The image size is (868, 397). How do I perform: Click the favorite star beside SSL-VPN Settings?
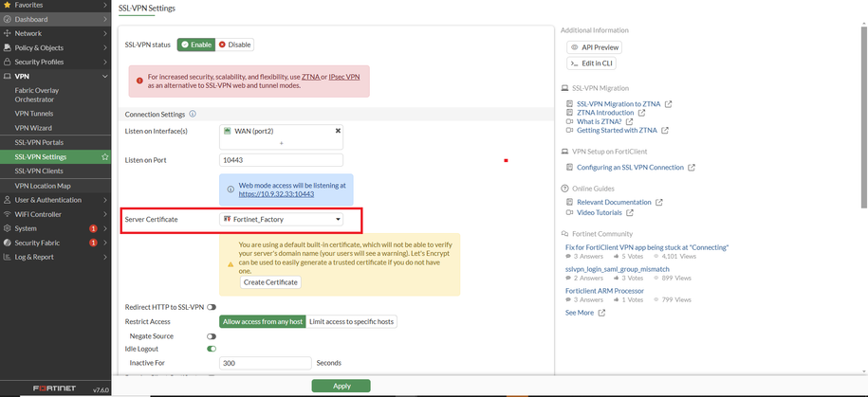click(104, 157)
